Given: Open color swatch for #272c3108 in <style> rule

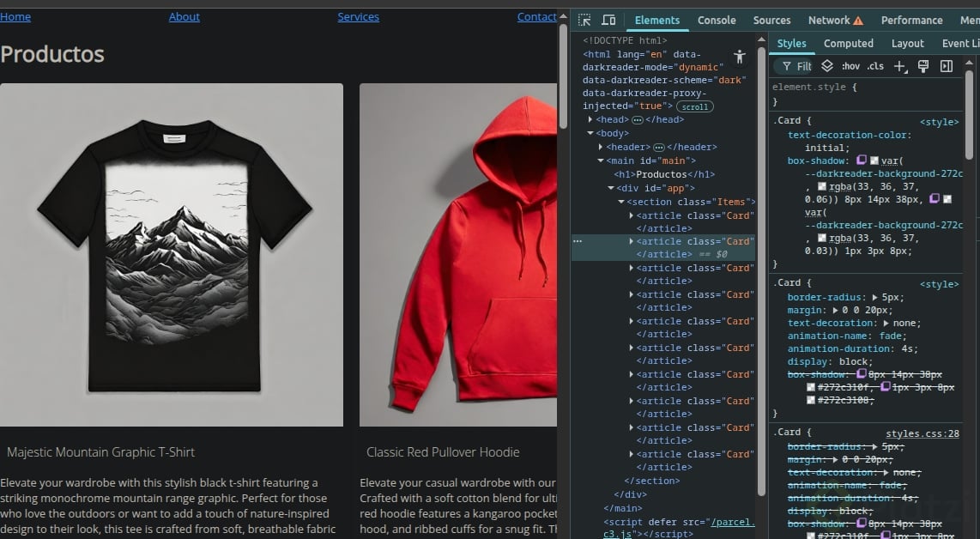Looking at the screenshot, I should click(811, 400).
